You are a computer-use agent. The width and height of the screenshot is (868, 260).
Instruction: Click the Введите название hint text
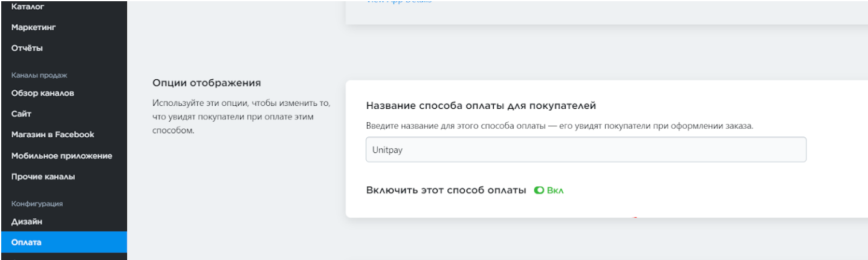pyautogui.click(x=560, y=126)
